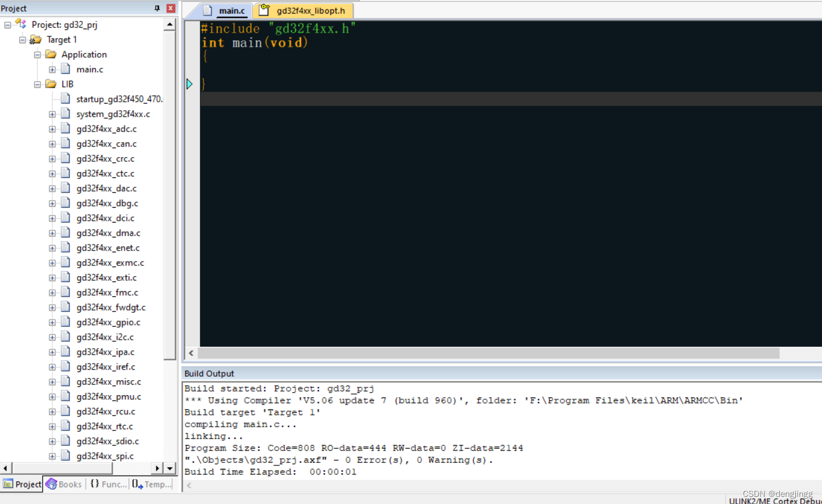This screenshot has height=504, width=822.
Task: Collapse the LIB folder
Action: [37, 84]
